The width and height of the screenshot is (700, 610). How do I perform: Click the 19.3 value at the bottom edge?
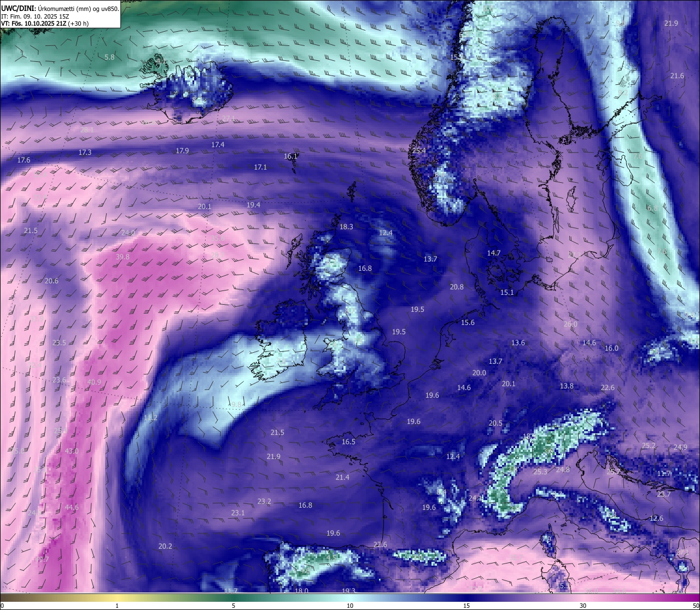(349, 591)
